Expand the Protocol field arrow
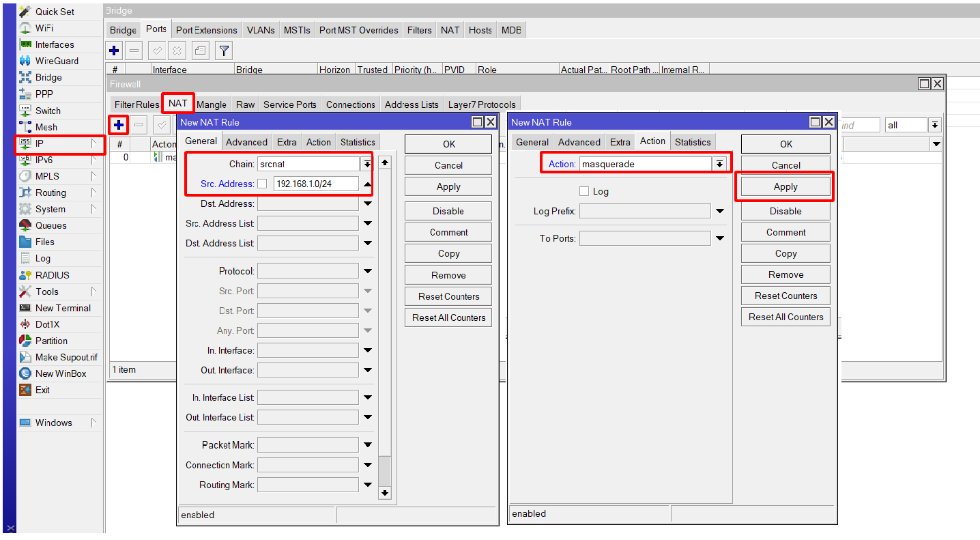This screenshot has width=980, height=540. tap(368, 271)
